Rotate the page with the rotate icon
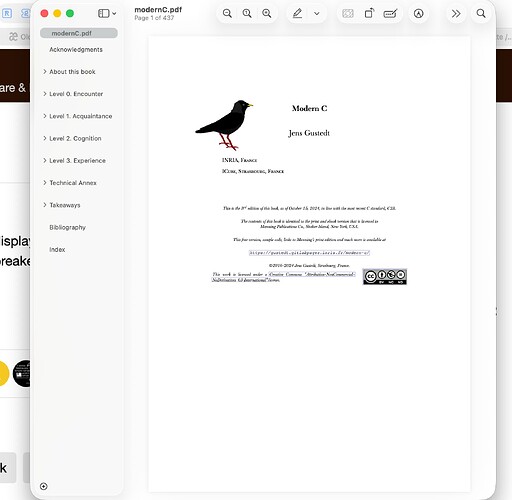The width and height of the screenshot is (512, 500). pos(369,13)
